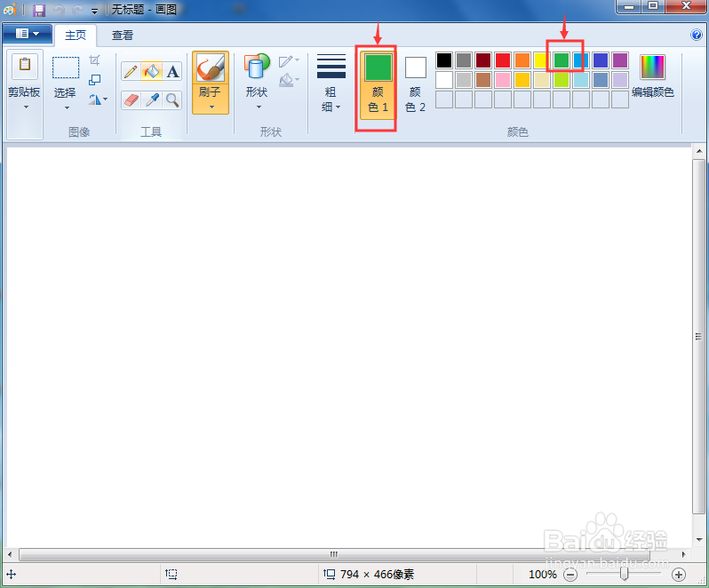Viewport: 709px width, 588px height.
Task: Click the white drawing canvas
Action: tap(348, 346)
